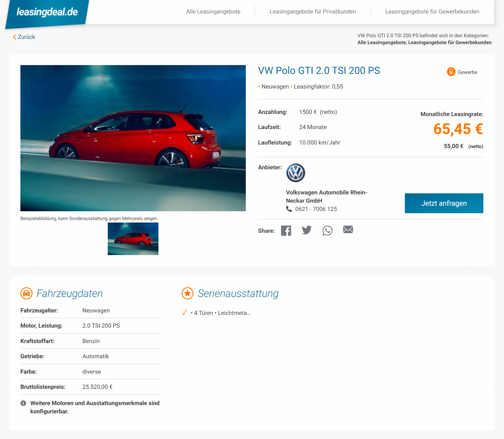
Task: Click the Leasingfaktor: 0,55 text
Action: pos(318,87)
